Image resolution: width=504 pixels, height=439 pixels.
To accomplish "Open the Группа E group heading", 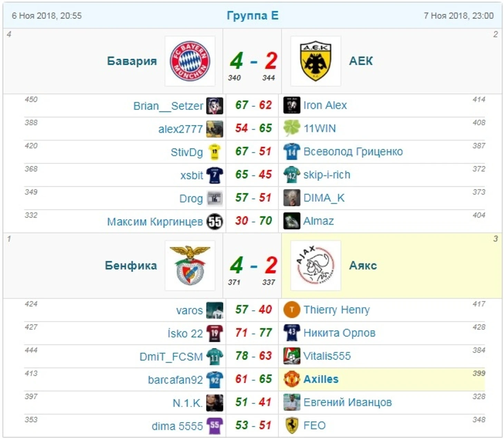I will pos(252,16).
